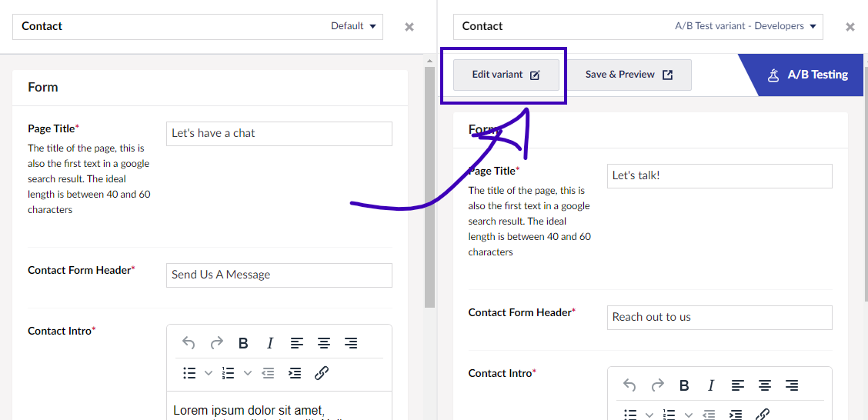Open the Default variant selector dropdown
Screen dimensions: 868x420
coord(354,26)
